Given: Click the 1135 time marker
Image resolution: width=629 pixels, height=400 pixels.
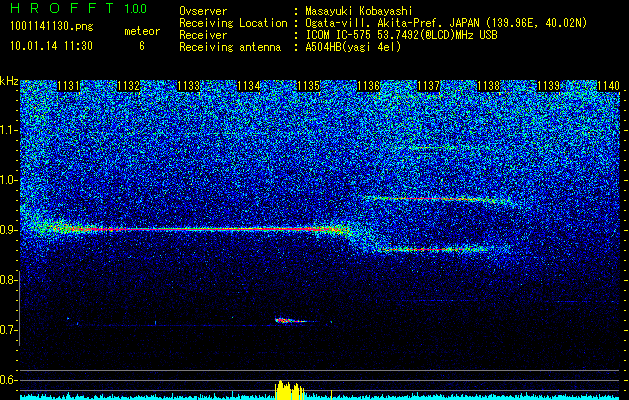Looking at the screenshot, I should pyautogui.click(x=308, y=86).
